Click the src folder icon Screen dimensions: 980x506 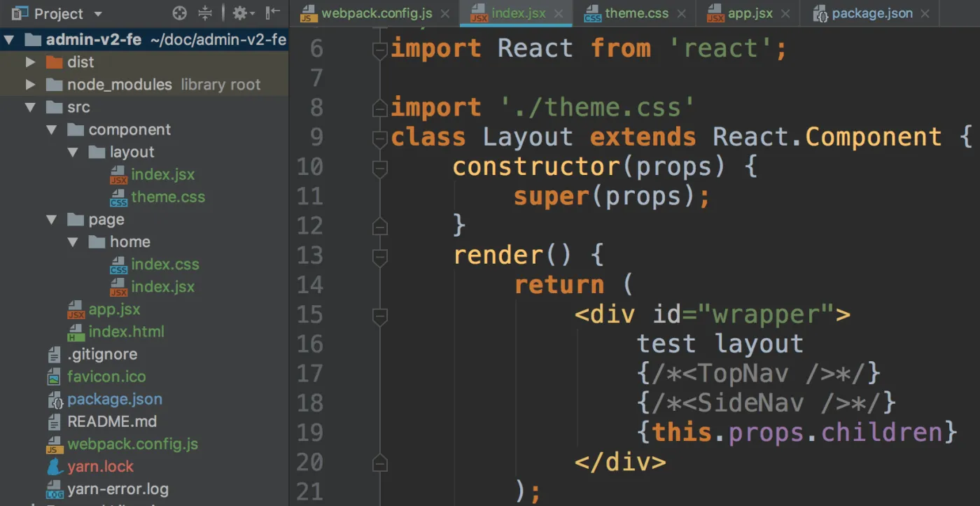(x=54, y=107)
